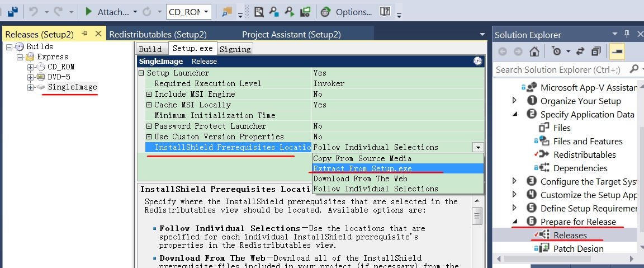The image size is (644, 268).
Task: Collapse the Builds tree node
Action: click(x=10, y=47)
